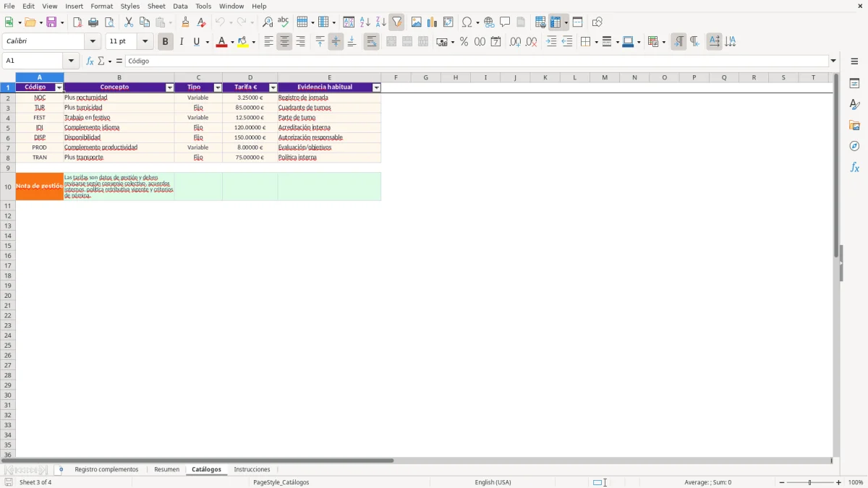Switch to Resumen sheet tab
Image resolution: width=868 pixels, height=488 pixels.
[x=166, y=469]
